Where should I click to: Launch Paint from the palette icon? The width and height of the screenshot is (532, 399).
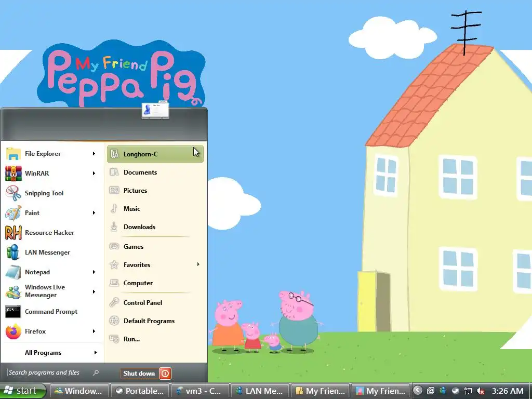pos(13,213)
